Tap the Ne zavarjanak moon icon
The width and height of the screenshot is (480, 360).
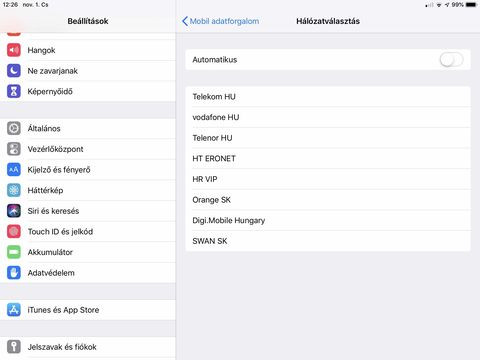[x=14, y=71]
